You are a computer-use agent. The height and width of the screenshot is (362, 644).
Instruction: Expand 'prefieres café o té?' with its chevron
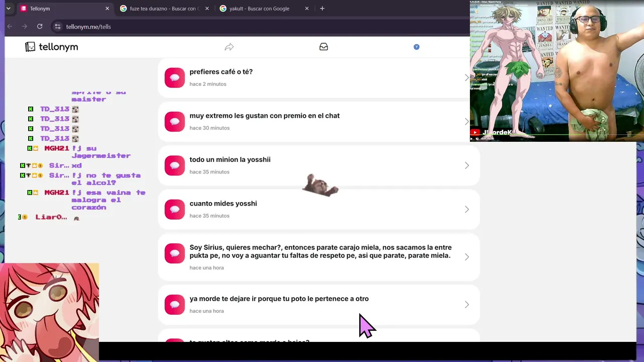(466, 77)
